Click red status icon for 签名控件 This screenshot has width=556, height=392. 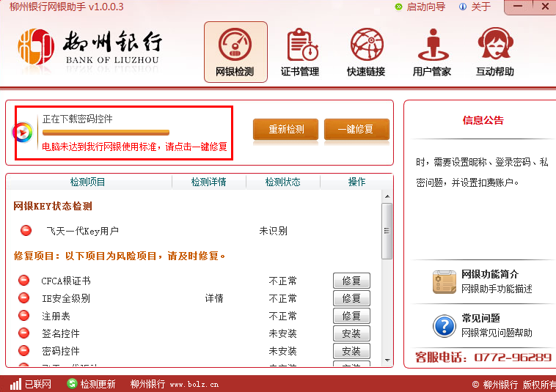[23, 333]
